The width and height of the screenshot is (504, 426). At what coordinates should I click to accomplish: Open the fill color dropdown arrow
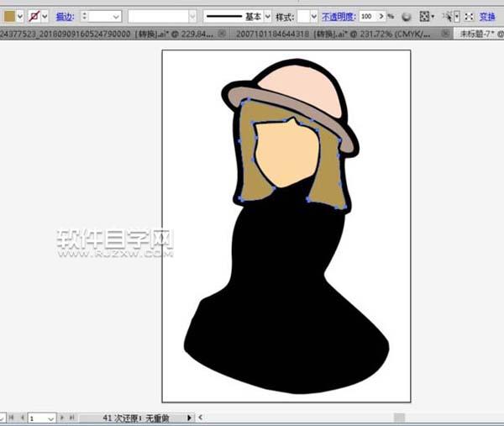coord(21,16)
